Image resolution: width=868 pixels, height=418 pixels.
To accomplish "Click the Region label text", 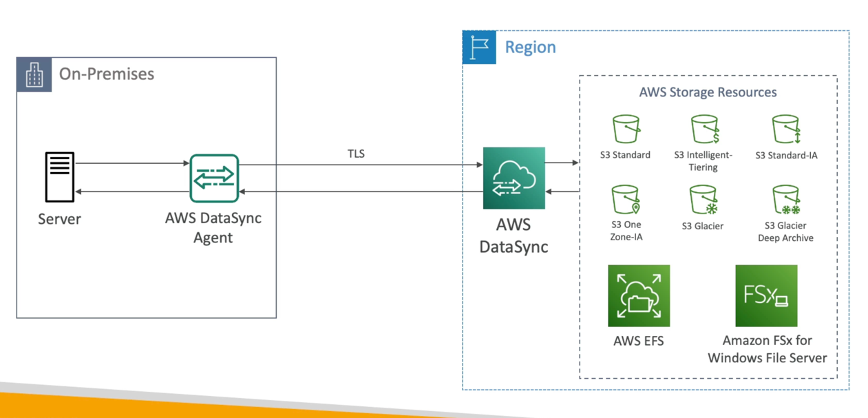I will pos(531,47).
